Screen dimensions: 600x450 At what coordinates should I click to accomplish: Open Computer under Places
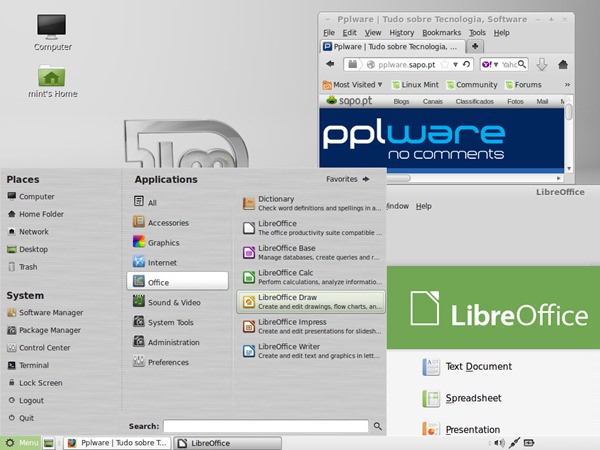click(x=31, y=196)
